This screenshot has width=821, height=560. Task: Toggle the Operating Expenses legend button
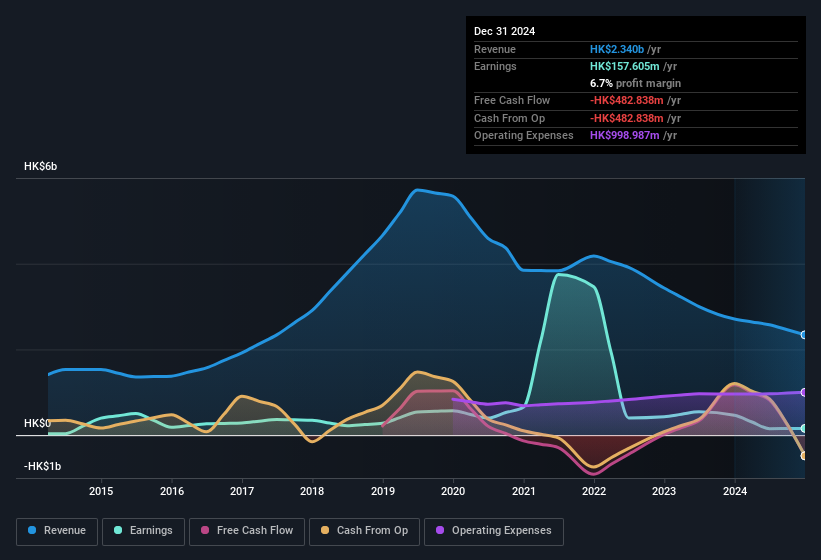tap(494, 531)
